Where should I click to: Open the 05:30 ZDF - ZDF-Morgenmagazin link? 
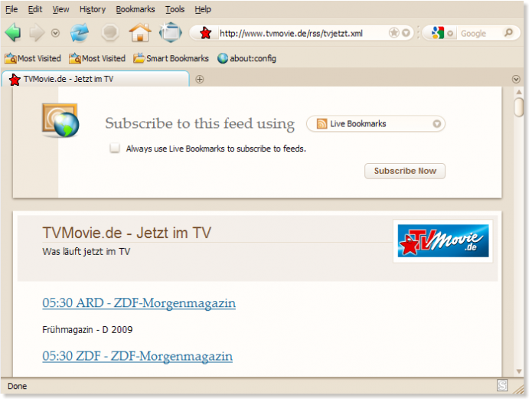pyautogui.click(x=138, y=356)
